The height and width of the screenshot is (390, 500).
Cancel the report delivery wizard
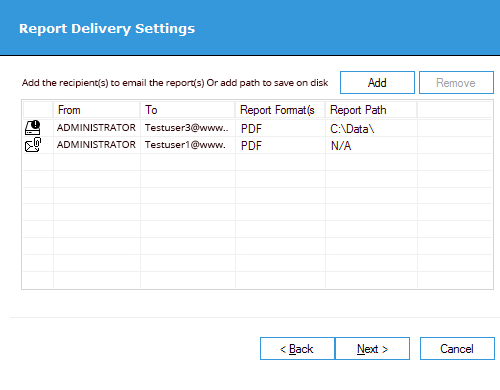pyautogui.click(x=457, y=349)
